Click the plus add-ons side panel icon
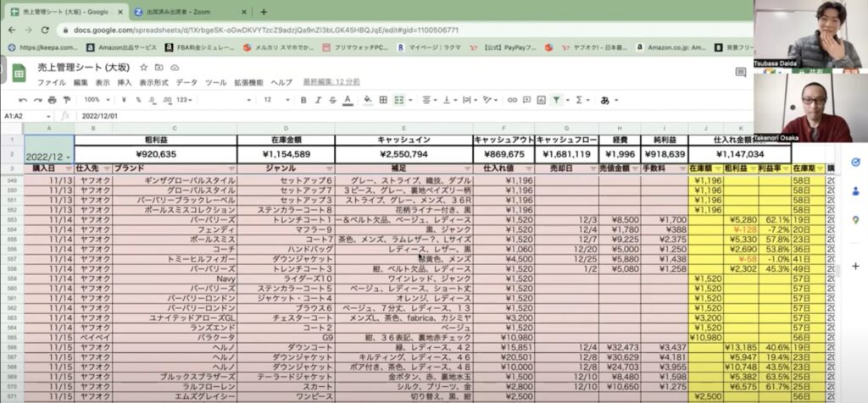 point(856,266)
